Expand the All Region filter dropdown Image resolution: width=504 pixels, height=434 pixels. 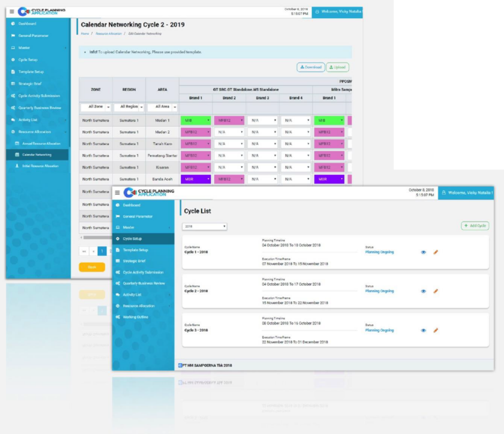(128, 107)
